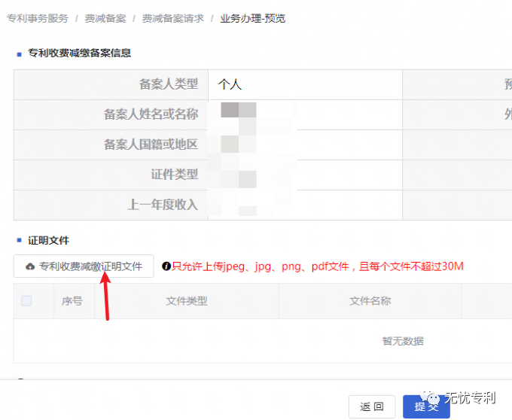Click the 备案人类型 label
This screenshot has height=420, width=512.
[169, 84]
